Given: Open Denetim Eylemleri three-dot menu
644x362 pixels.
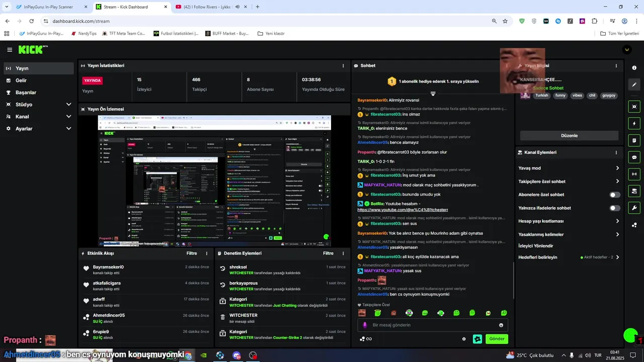Looking at the screenshot, I should pos(343,253).
